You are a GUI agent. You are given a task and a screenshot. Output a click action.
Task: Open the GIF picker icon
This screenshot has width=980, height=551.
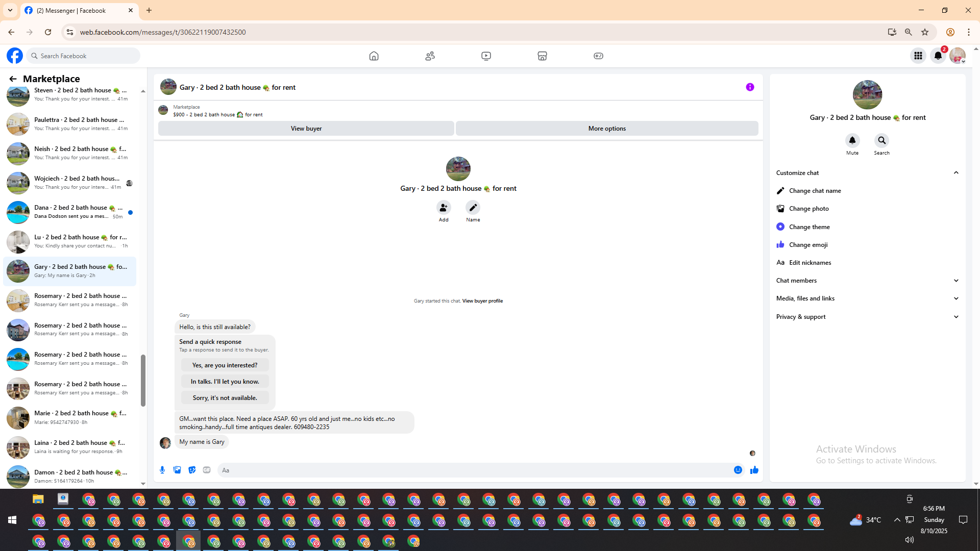207,470
